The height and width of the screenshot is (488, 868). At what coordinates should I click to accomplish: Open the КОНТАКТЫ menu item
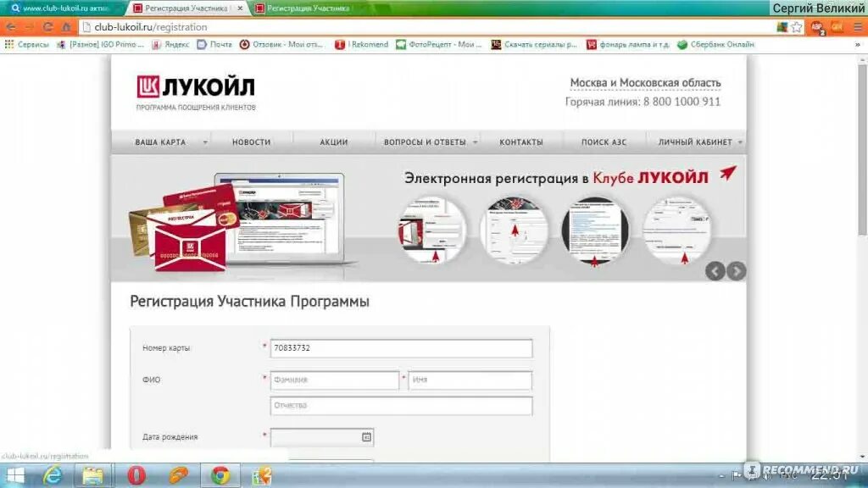(521, 142)
